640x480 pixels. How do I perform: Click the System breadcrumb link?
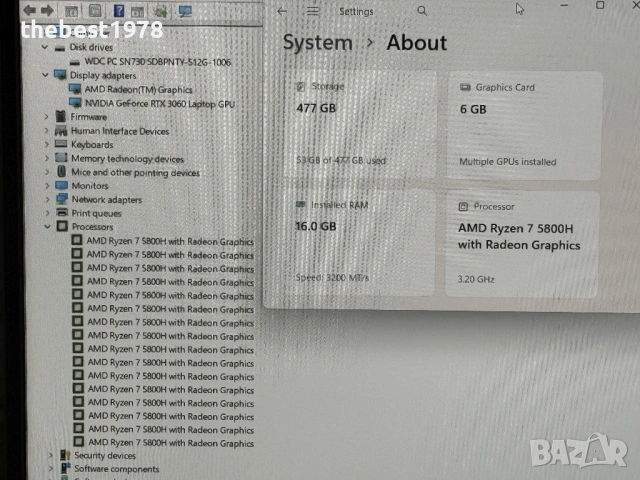(318, 42)
